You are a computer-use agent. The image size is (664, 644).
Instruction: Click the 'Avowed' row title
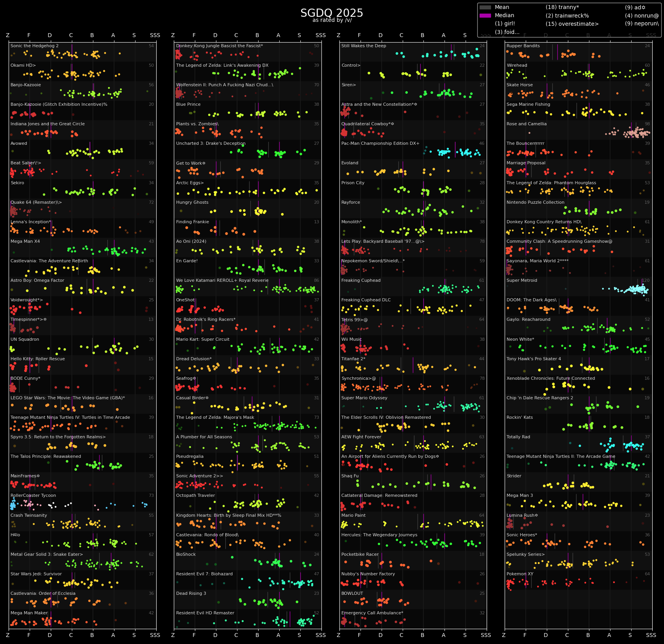pyautogui.click(x=19, y=144)
